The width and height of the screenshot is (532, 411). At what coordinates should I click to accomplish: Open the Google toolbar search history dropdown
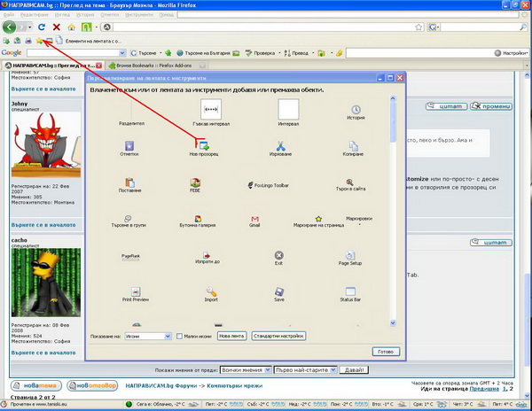click(x=122, y=53)
